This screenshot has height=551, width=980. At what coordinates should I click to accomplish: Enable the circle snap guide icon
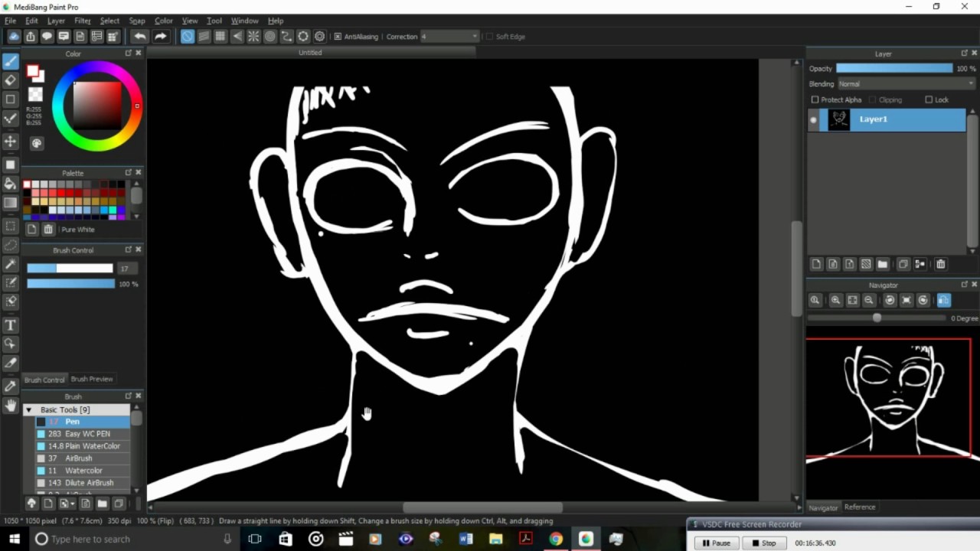tap(270, 36)
